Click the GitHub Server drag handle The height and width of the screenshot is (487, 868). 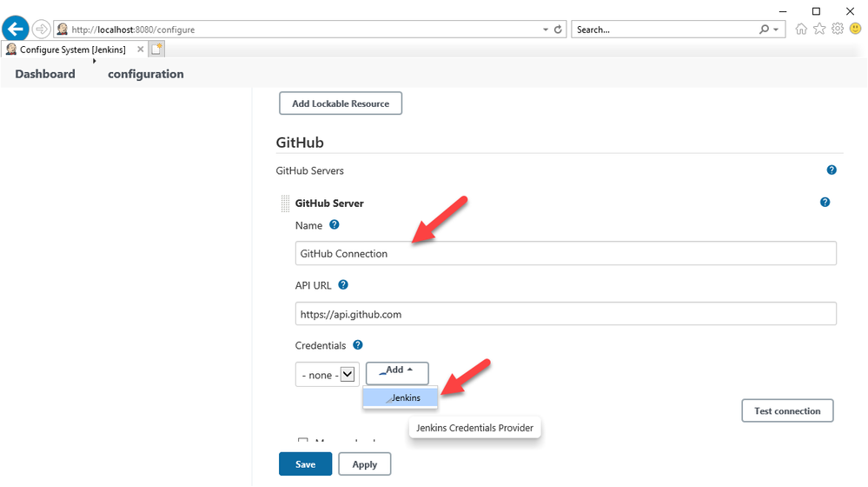tap(285, 203)
